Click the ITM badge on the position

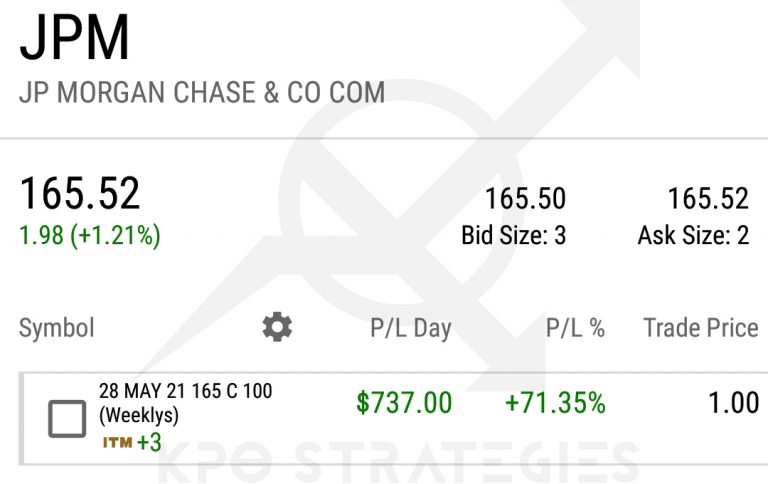(117, 441)
